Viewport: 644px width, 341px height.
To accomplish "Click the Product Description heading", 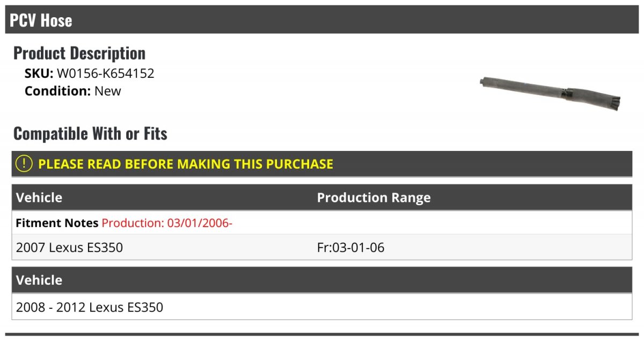I will 79,53.
